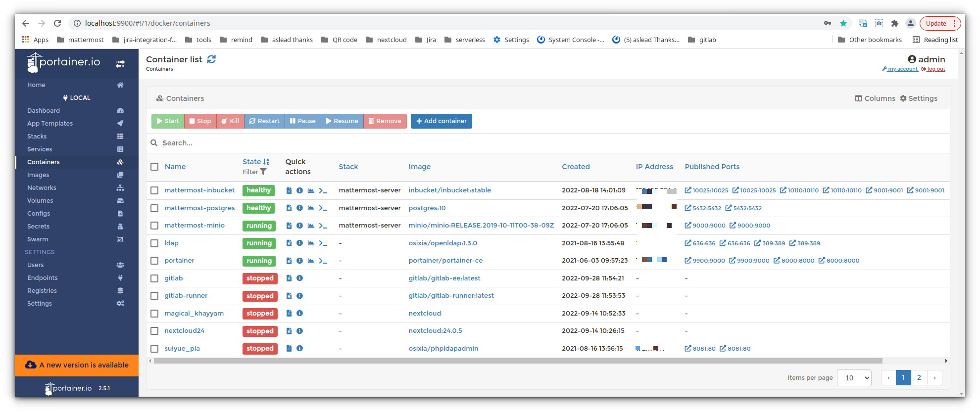This screenshot has height=413, width=980.
Task: Click the browser address bar
Action: [x=445, y=23]
